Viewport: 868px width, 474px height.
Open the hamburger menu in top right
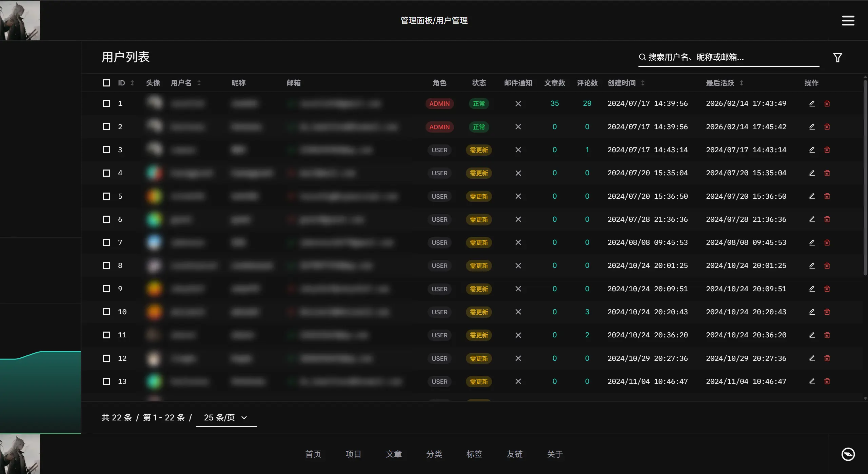848,20
